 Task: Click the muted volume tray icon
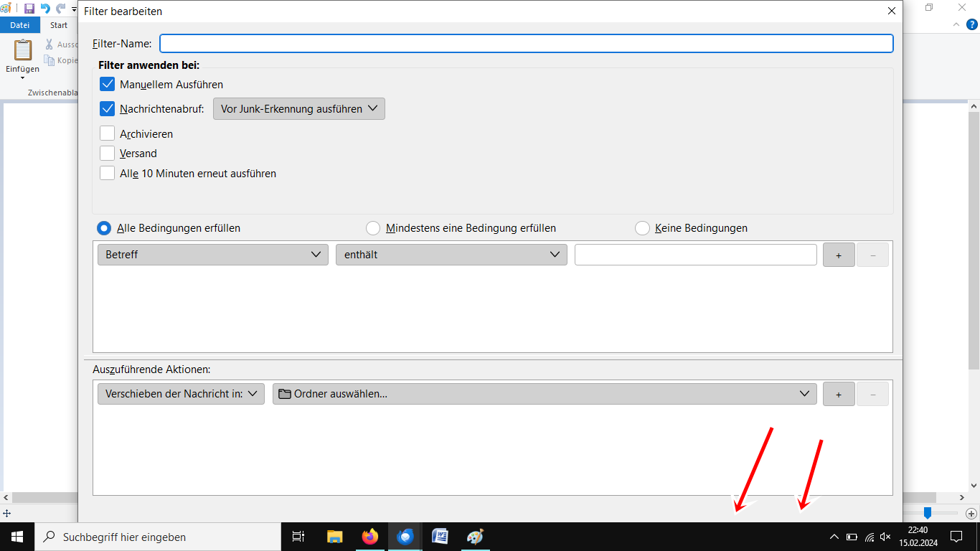(x=885, y=537)
